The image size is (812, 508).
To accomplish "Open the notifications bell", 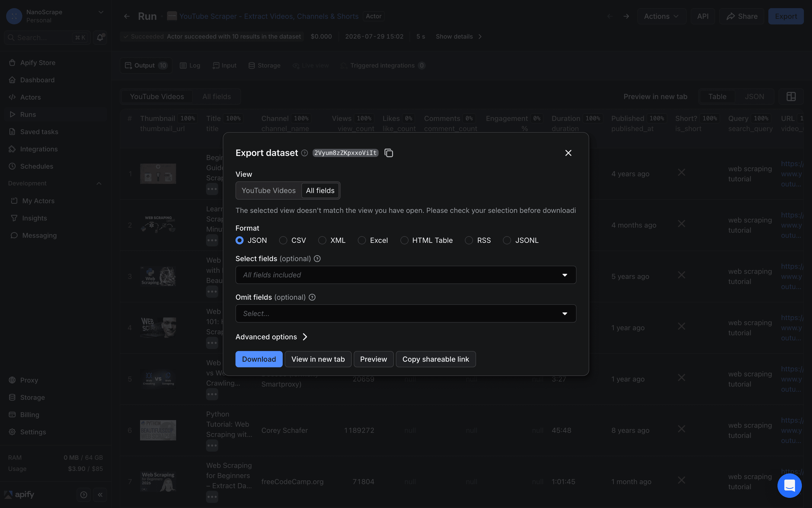I will coord(100,38).
